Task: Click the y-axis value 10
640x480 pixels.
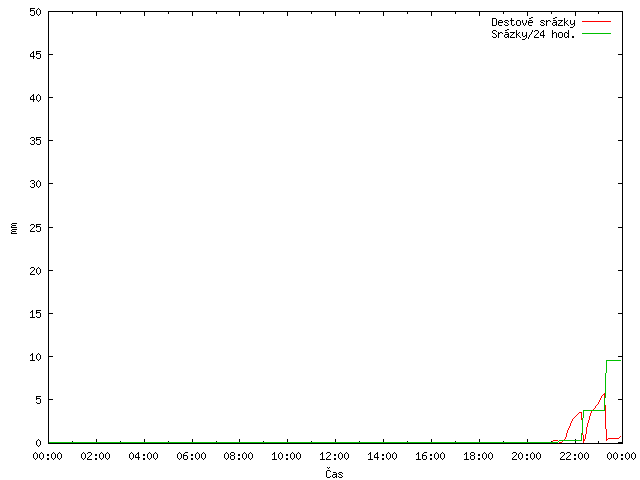Action: click(x=36, y=357)
